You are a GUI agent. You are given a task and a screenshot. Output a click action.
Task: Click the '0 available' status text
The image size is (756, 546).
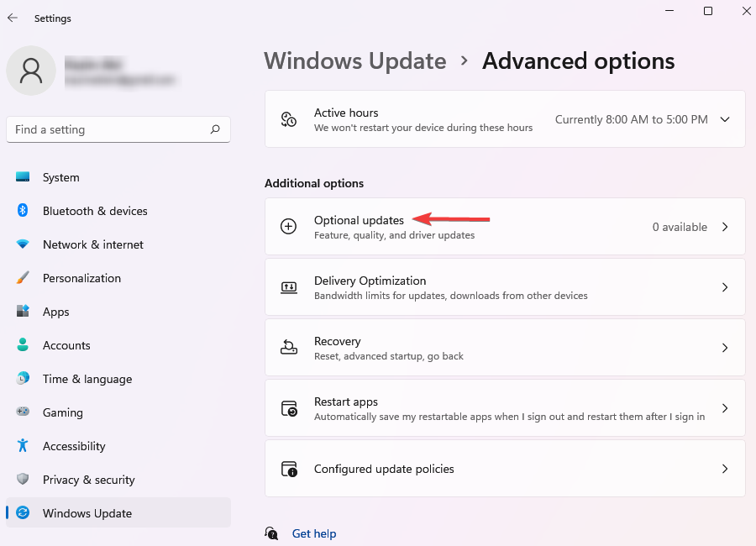click(680, 227)
